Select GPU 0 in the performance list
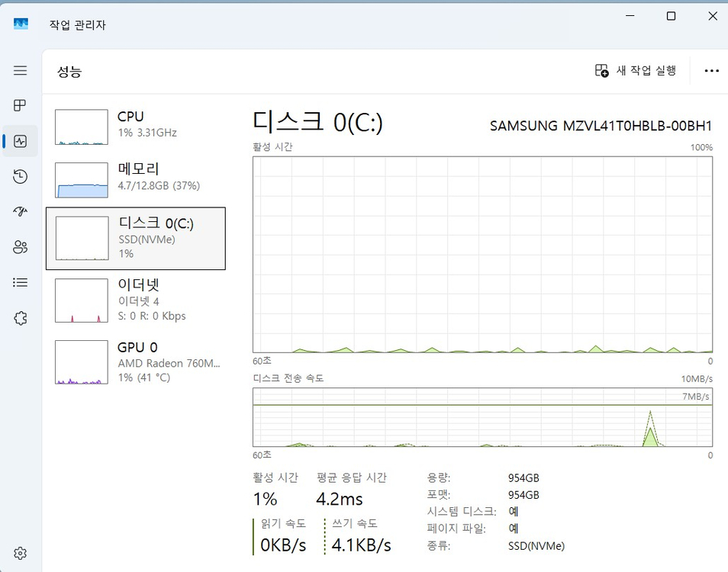Screen dimensions: 728x572 click(136, 362)
